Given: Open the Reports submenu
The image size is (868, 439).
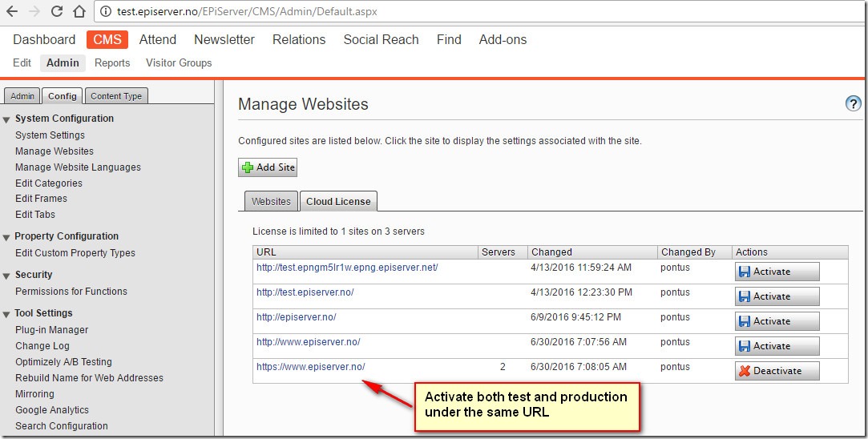Looking at the screenshot, I should (x=112, y=62).
